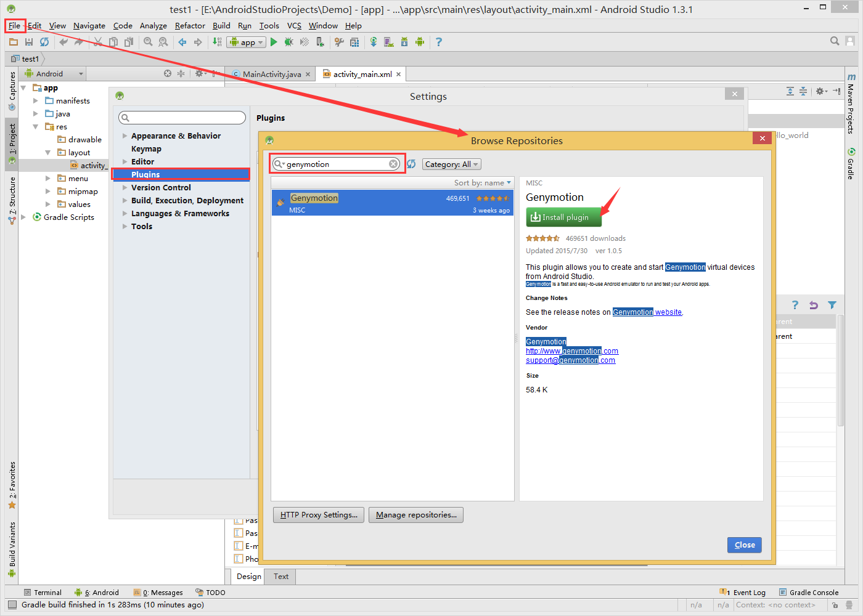Click the Scroll from Source target icon
The image size is (863, 616).
tap(168, 73)
